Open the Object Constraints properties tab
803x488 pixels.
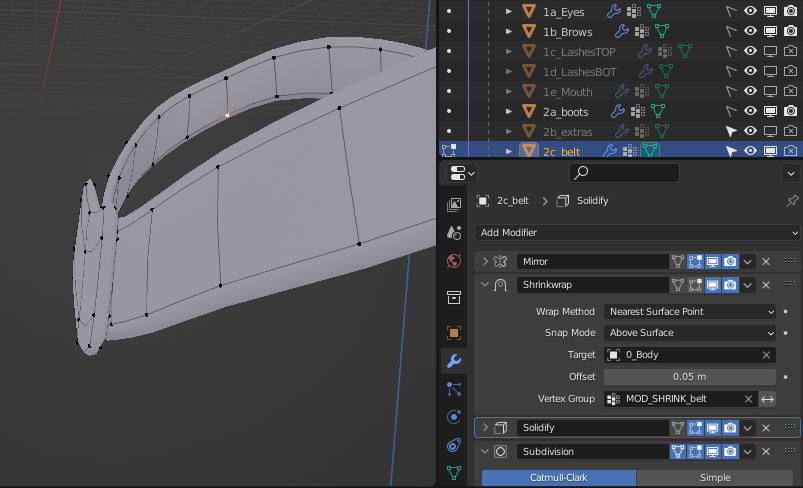(x=454, y=445)
